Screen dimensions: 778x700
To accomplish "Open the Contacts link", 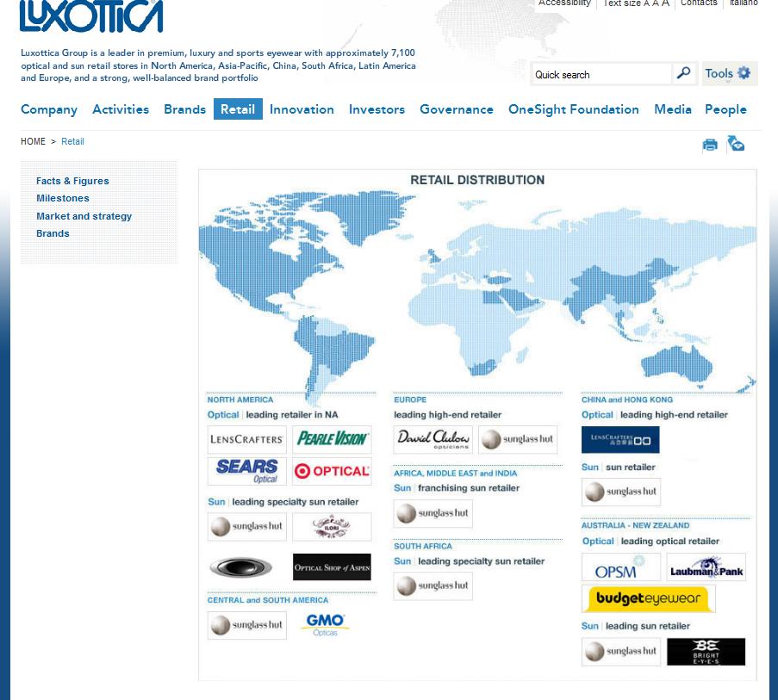I will [699, 3].
